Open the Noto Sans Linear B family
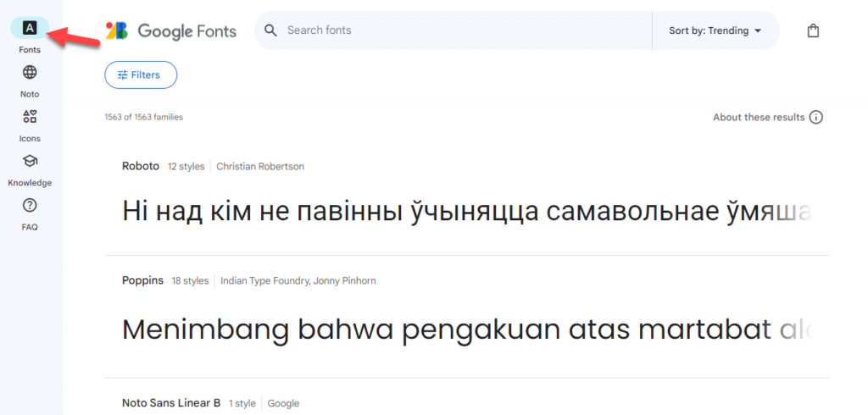Viewport: 868px width, 415px height. click(171, 403)
